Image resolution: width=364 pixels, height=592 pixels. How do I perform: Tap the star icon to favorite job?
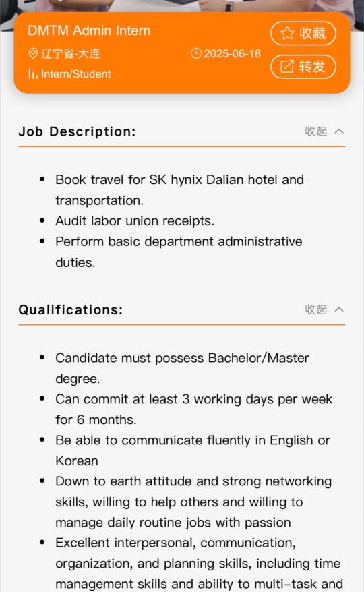(x=287, y=33)
